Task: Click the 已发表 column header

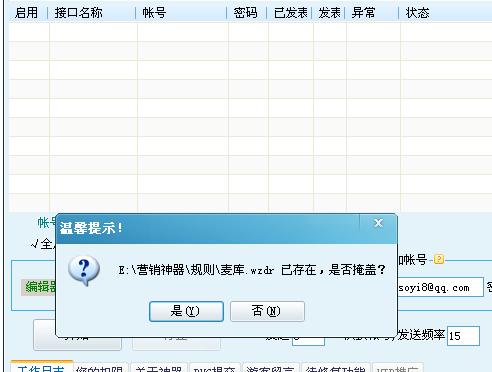Action: [x=290, y=13]
